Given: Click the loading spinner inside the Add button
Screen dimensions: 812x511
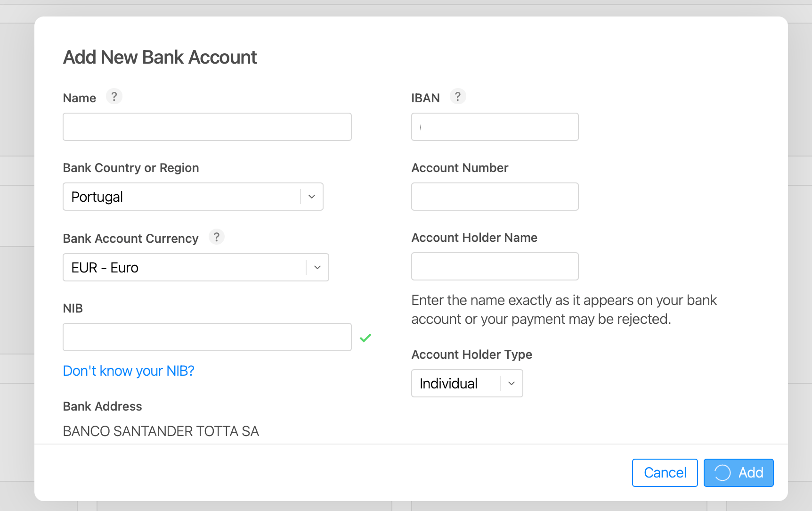Looking at the screenshot, I should click(x=722, y=472).
